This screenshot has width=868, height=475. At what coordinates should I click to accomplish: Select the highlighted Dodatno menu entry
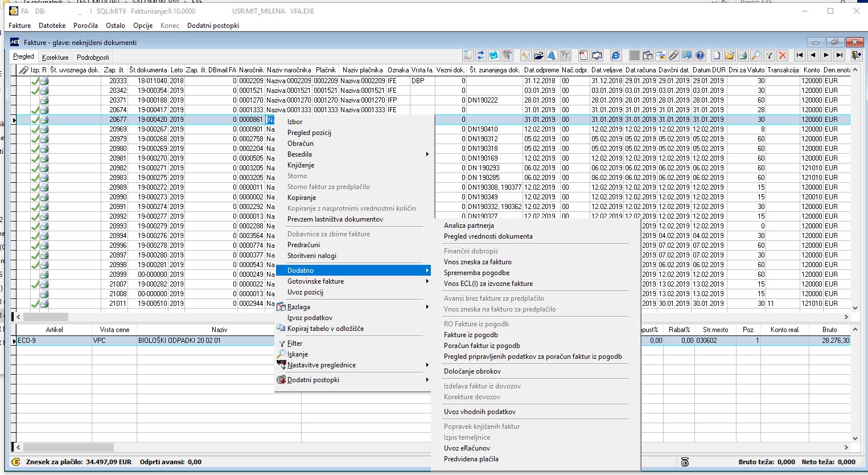[353, 271]
